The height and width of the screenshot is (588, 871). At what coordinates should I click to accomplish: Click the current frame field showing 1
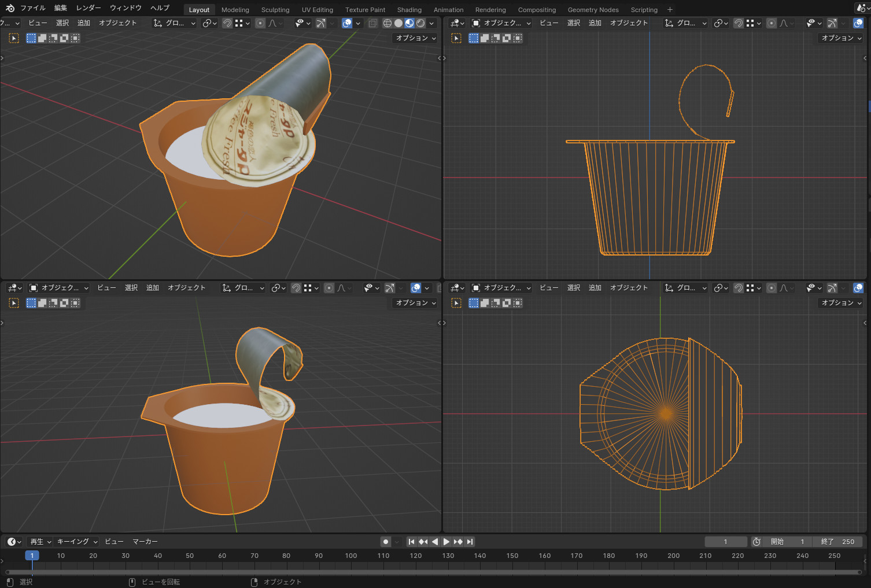click(726, 542)
